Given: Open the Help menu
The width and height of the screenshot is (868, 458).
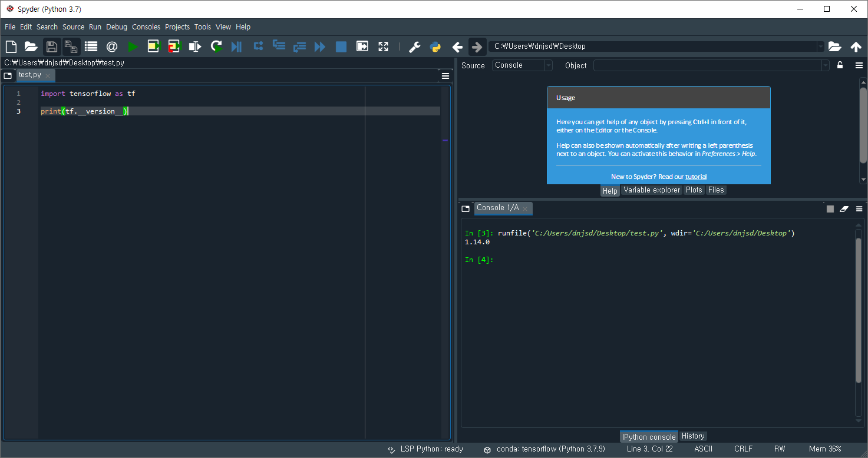Looking at the screenshot, I should coord(243,26).
